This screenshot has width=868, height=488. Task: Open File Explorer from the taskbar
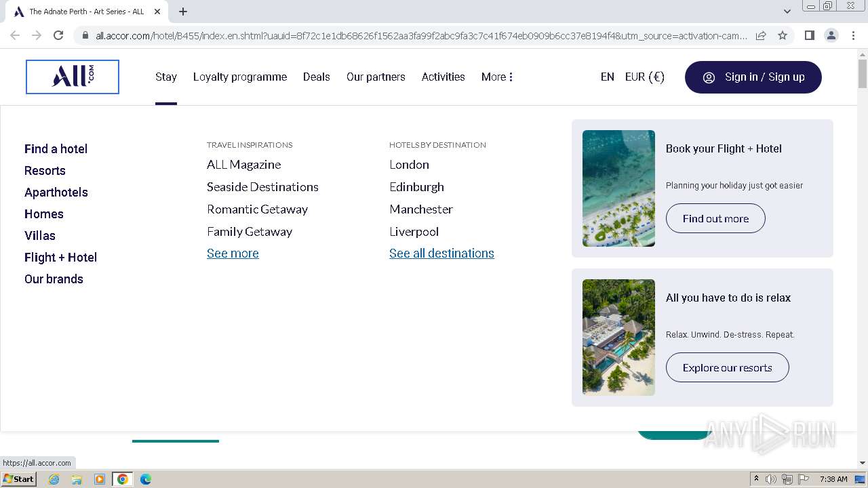click(77, 479)
